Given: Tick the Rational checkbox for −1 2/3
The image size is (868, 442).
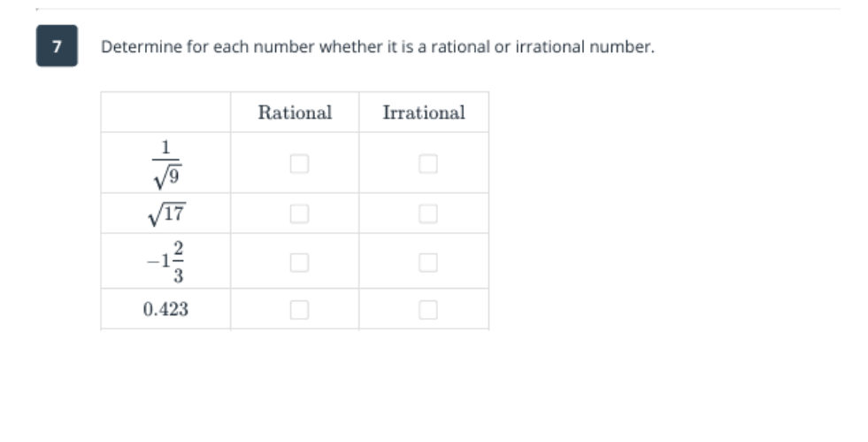Looking at the screenshot, I should click(300, 262).
